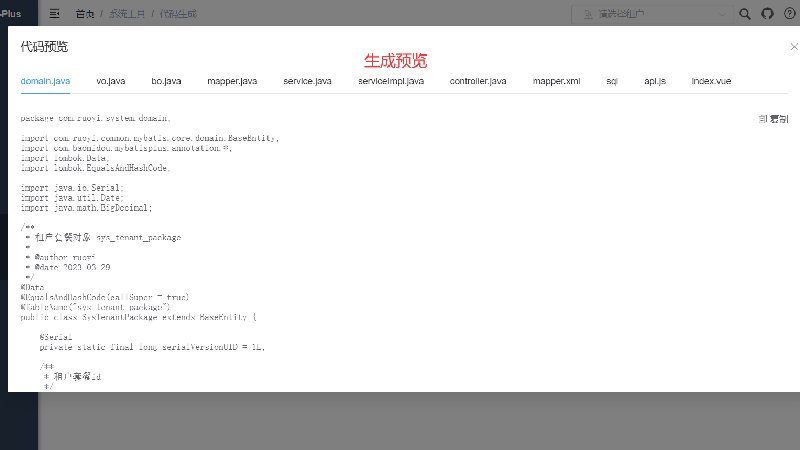Switch to the serviceImpl.java tab
The width and height of the screenshot is (800, 450).
pos(391,81)
